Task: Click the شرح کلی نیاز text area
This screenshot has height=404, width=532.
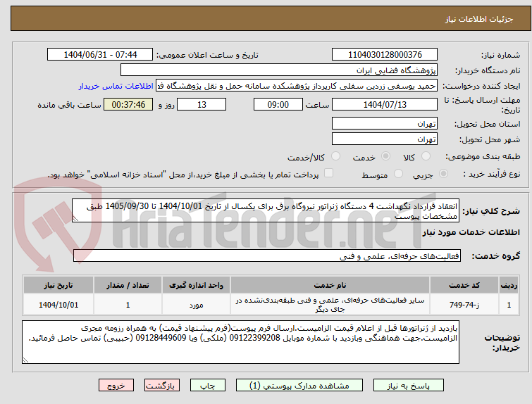Action: tap(266, 211)
